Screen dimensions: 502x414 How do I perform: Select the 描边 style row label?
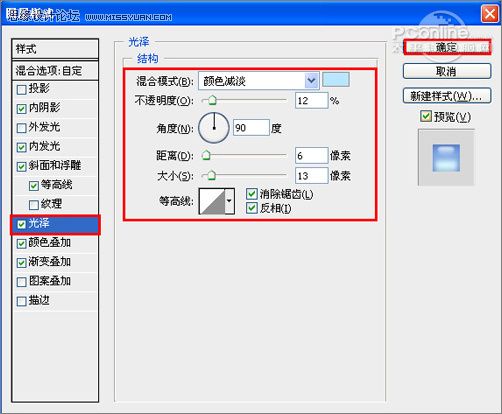pyautogui.click(x=39, y=300)
